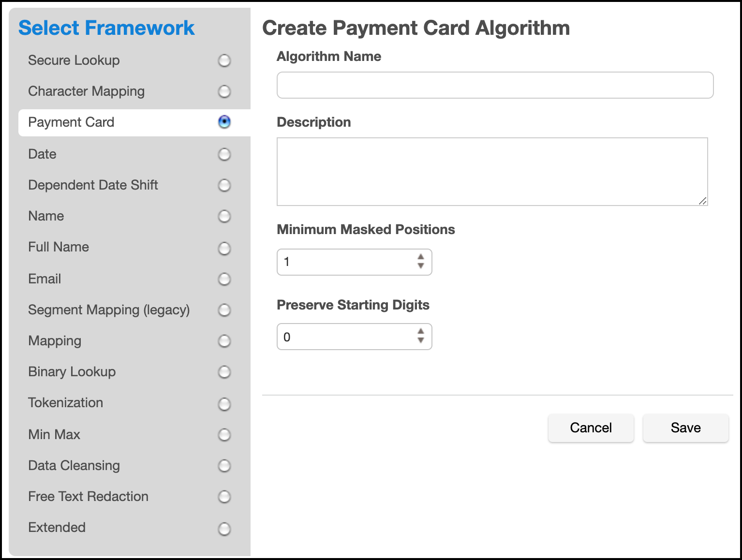The width and height of the screenshot is (742, 560).
Task: Select the Date framework radio button
Action: pyautogui.click(x=224, y=154)
